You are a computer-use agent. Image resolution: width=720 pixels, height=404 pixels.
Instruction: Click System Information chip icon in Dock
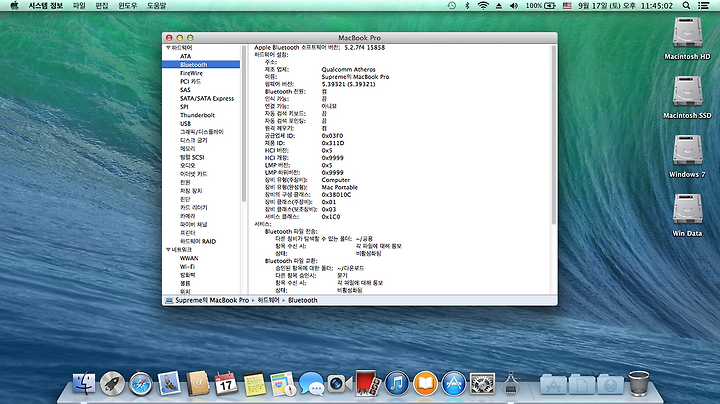click(511, 384)
